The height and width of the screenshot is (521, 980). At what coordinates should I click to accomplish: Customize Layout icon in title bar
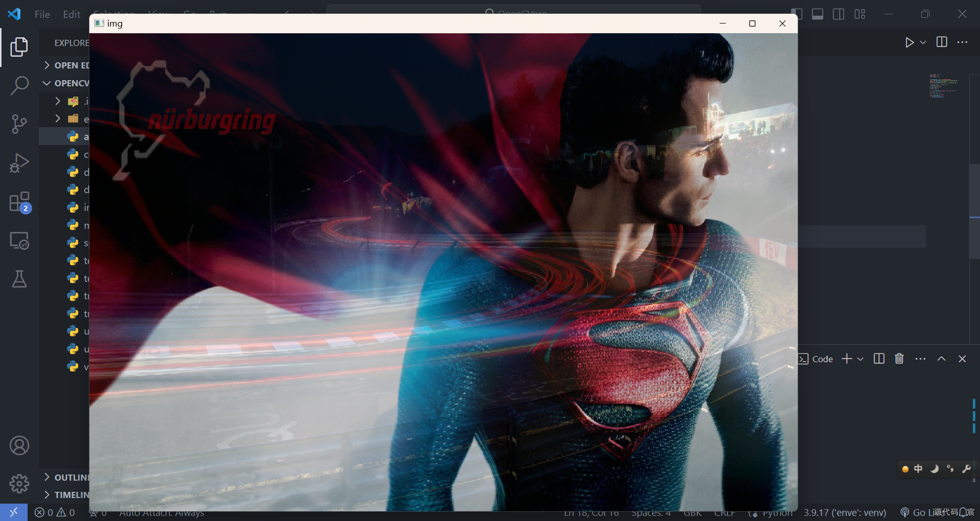(x=860, y=14)
